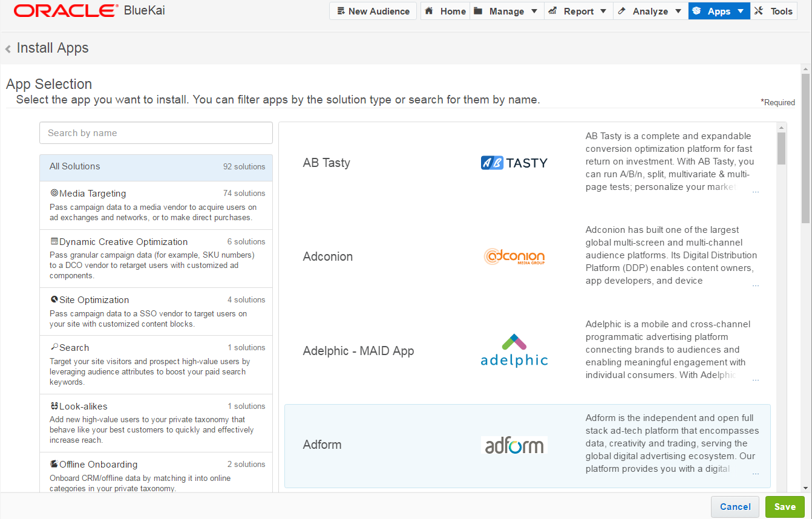Click the Cancel button

(735, 507)
